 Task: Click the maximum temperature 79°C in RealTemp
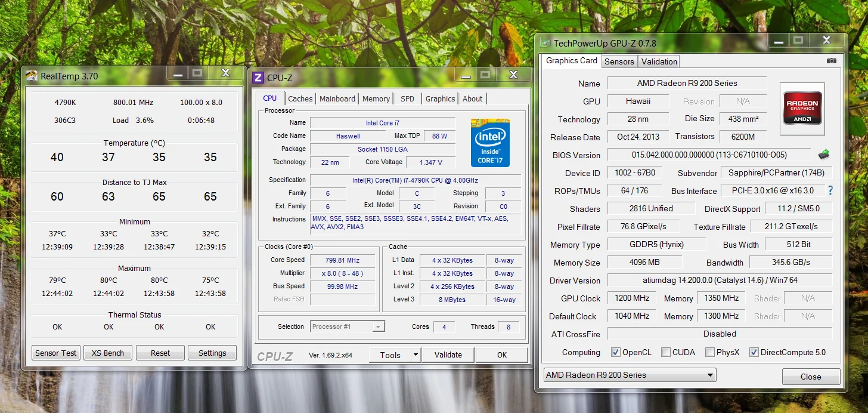57,280
